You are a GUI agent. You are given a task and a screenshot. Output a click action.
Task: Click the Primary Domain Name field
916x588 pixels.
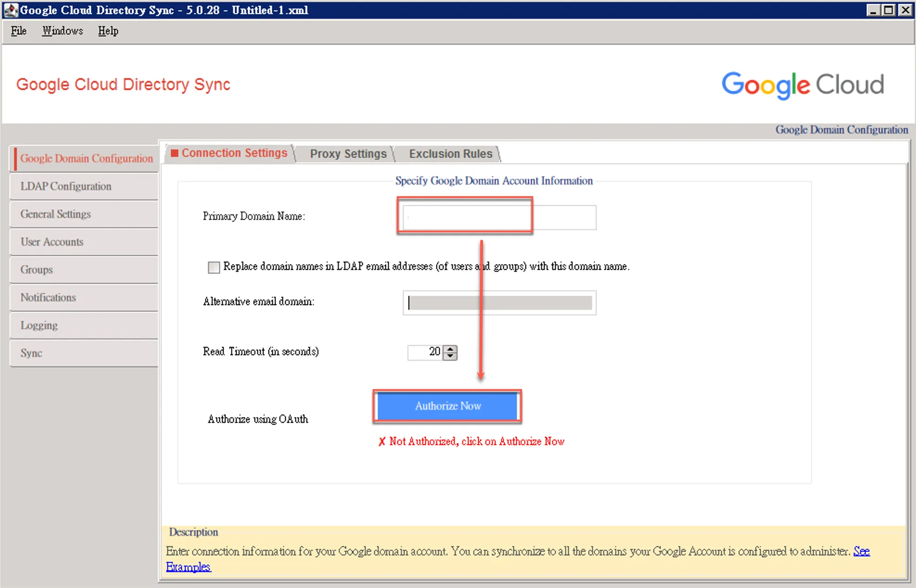click(499, 217)
